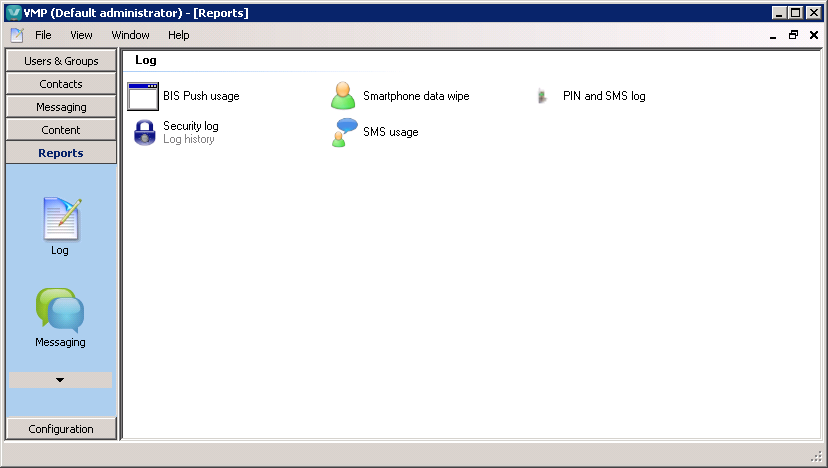
Task: Click the Smartphone data wipe user icon
Action: coord(343,96)
